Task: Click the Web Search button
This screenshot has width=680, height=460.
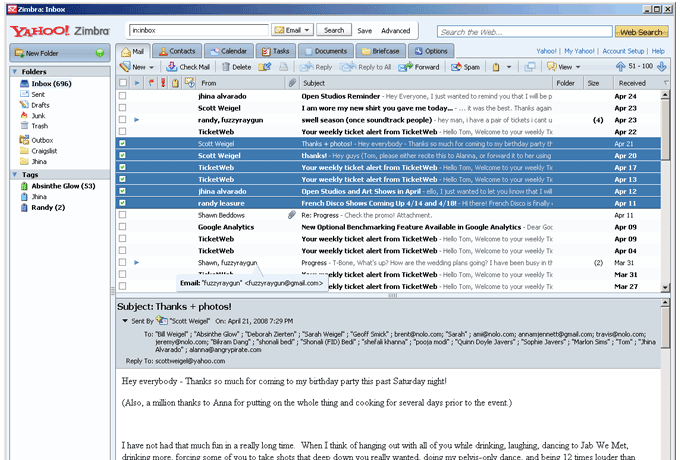Action: (x=641, y=32)
